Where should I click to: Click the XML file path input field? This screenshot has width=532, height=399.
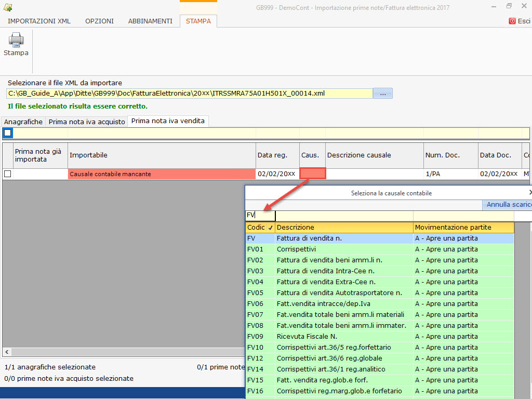(190, 94)
